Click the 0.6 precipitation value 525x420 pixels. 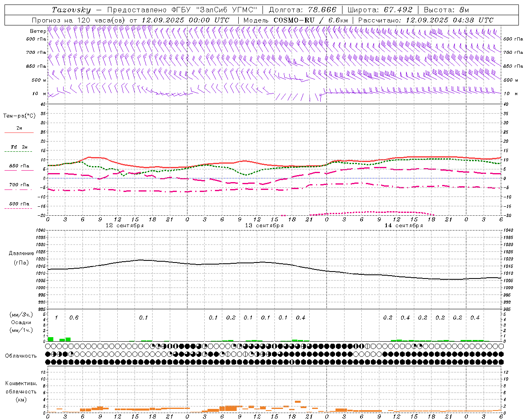74,318
